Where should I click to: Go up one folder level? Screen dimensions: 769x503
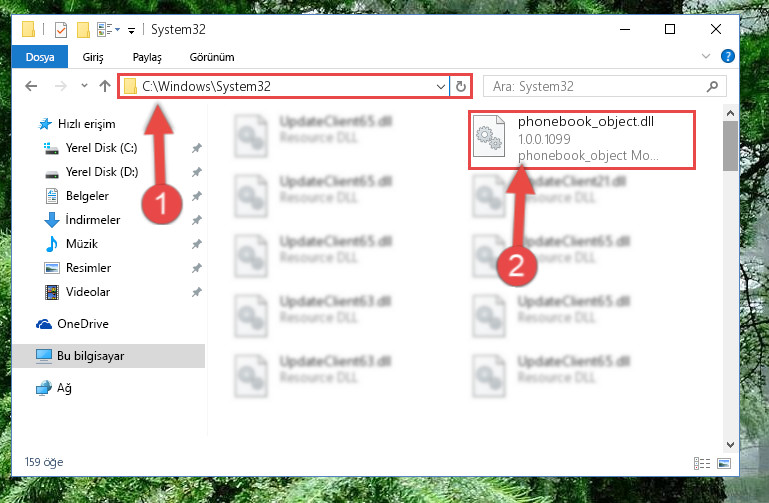coord(104,86)
